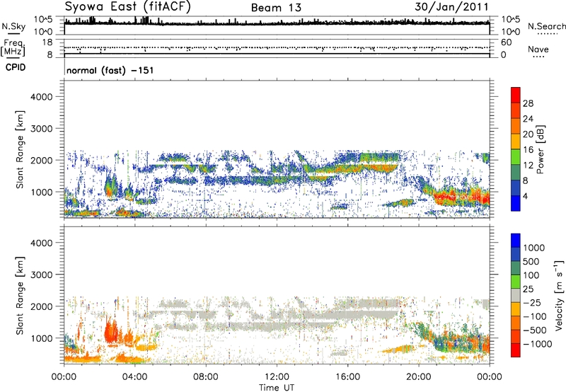Click the '24' Power colorbar tick label
This screenshot has height=392, width=566.
pyautogui.click(x=528, y=119)
